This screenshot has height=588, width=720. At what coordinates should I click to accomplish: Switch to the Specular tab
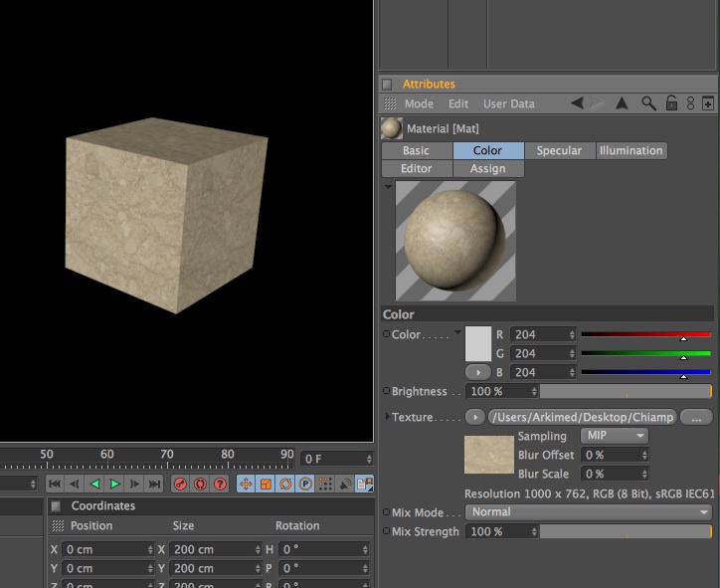559,150
